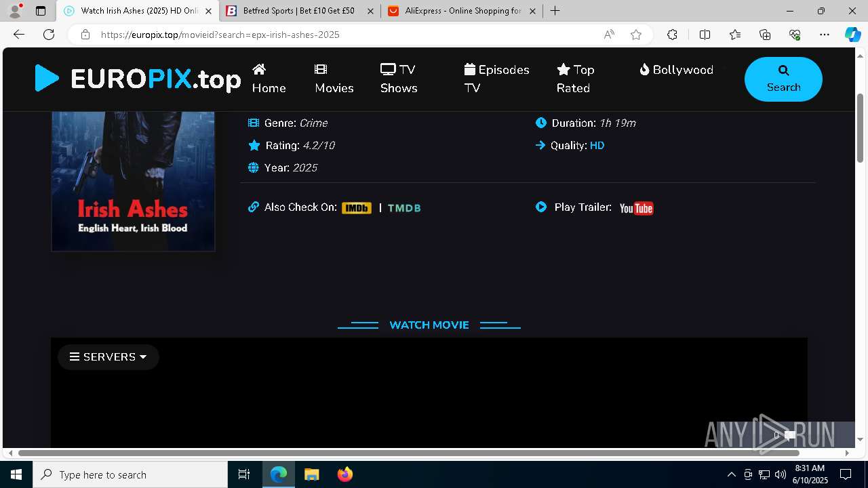
Task: Click taskbar search box
Action: point(130,474)
